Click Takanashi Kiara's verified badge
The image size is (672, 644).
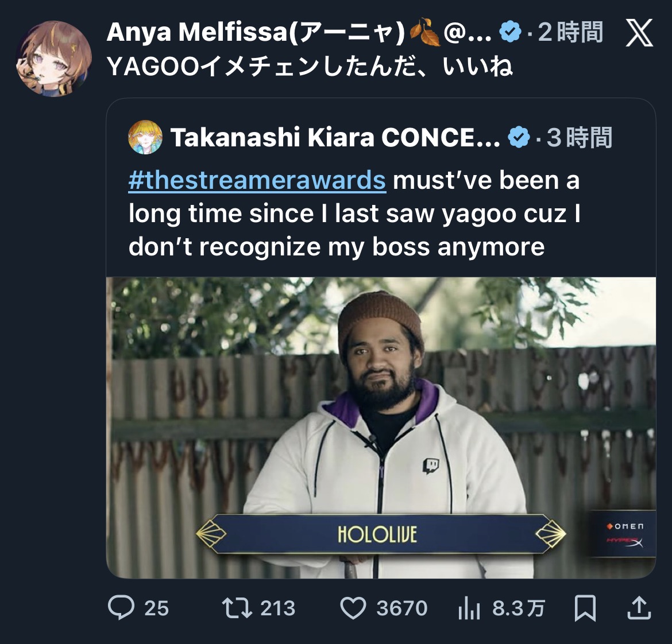pos(519,138)
